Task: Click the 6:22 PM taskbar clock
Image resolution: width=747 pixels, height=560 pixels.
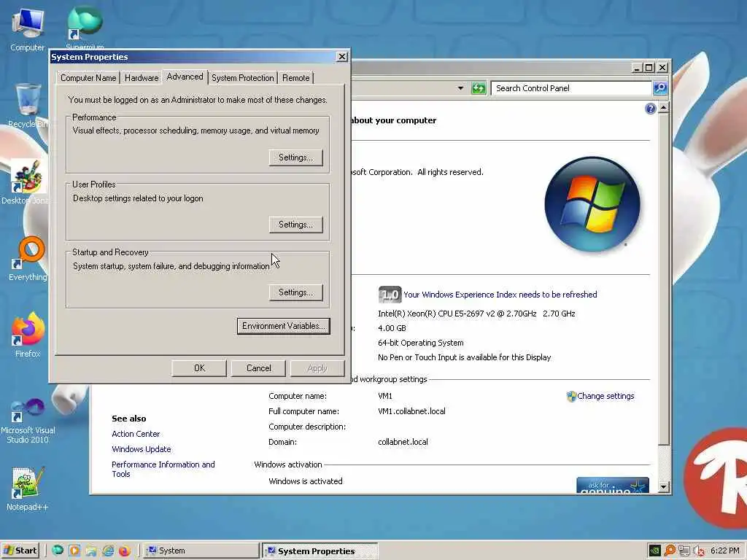Action: (725, 551)
